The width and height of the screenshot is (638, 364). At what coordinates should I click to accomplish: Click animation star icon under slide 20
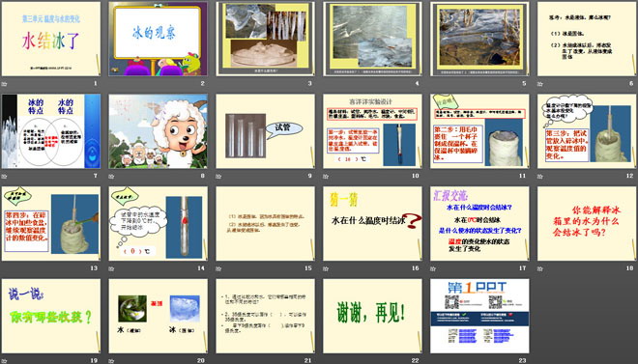point(111,361)
